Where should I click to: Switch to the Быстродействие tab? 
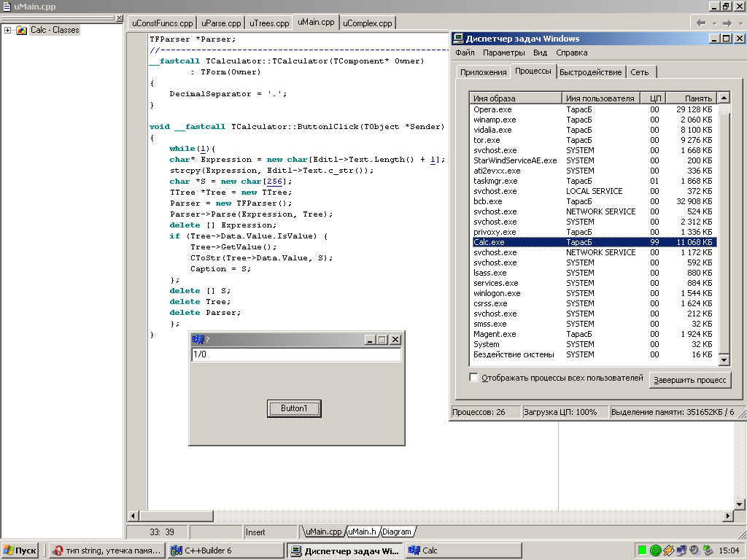[x=592, y=72]
